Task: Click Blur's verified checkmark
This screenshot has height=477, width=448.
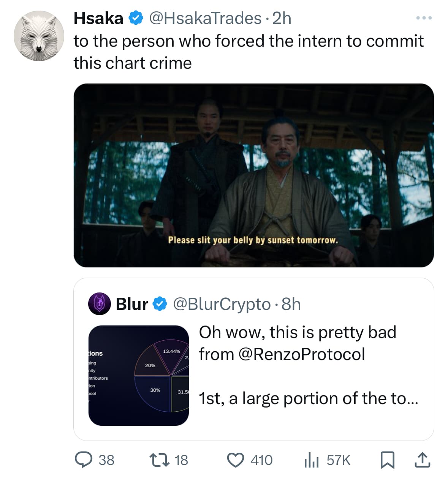Action: pyautogui.click(x=159, y=303)
